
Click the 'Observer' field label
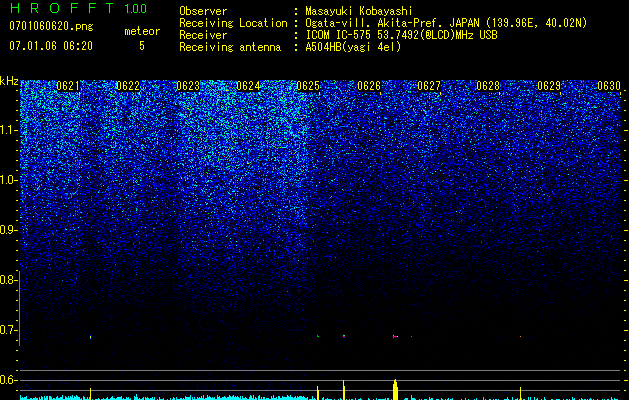tap(203, 11)
